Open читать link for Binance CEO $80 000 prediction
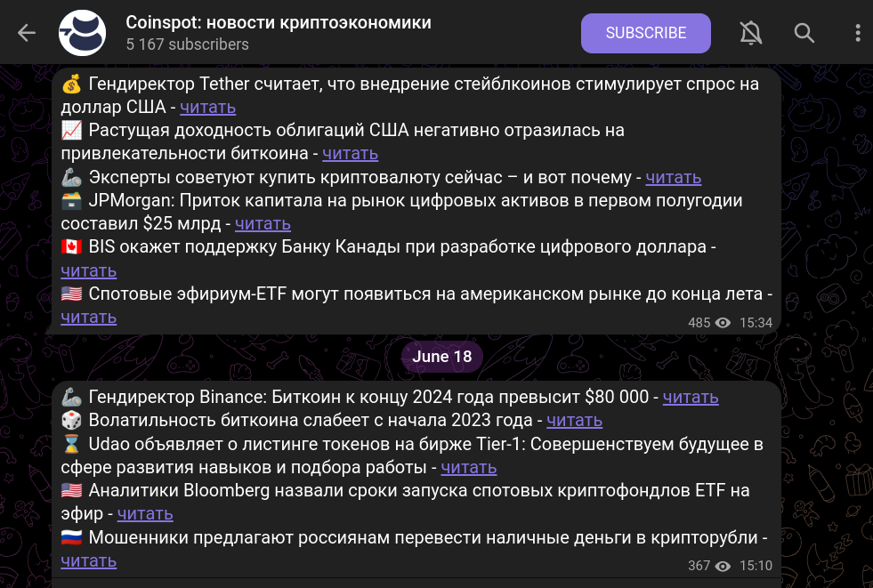The width and height of the screenshot is (873, 588). (x=691, y=398)
